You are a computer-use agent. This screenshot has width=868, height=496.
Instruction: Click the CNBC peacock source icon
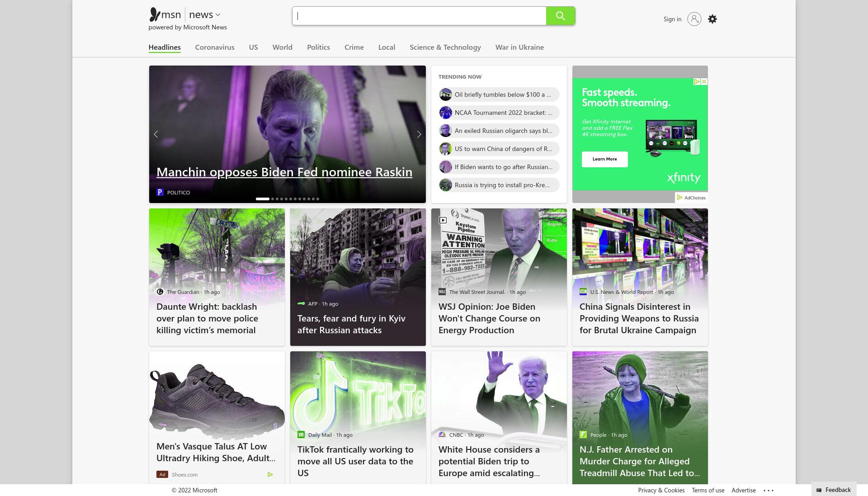tap(442, 435)
